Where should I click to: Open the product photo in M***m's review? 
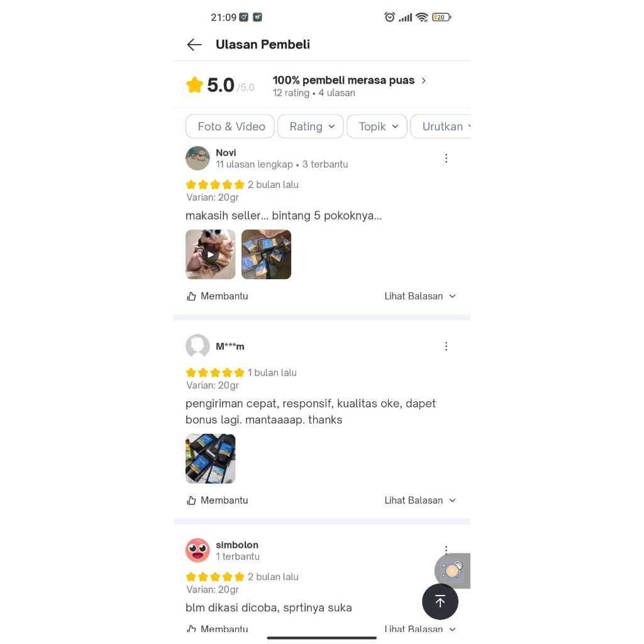pyautogui.click(x=210, y=458)
